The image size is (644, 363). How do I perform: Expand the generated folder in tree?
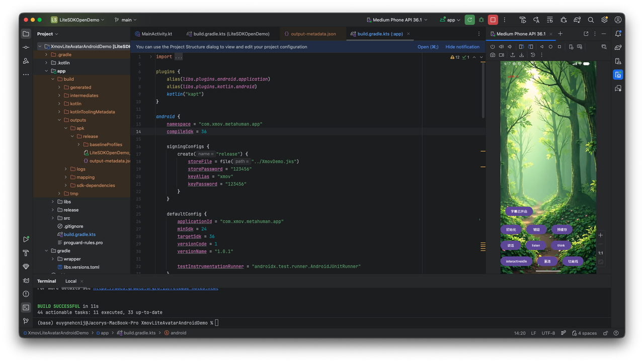pos(59,87)
